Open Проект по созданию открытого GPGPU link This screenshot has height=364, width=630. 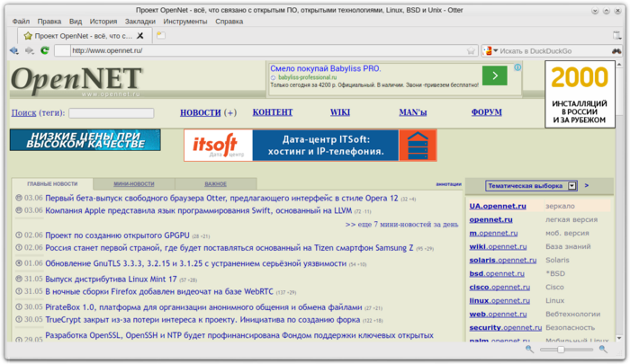(117, 235)
